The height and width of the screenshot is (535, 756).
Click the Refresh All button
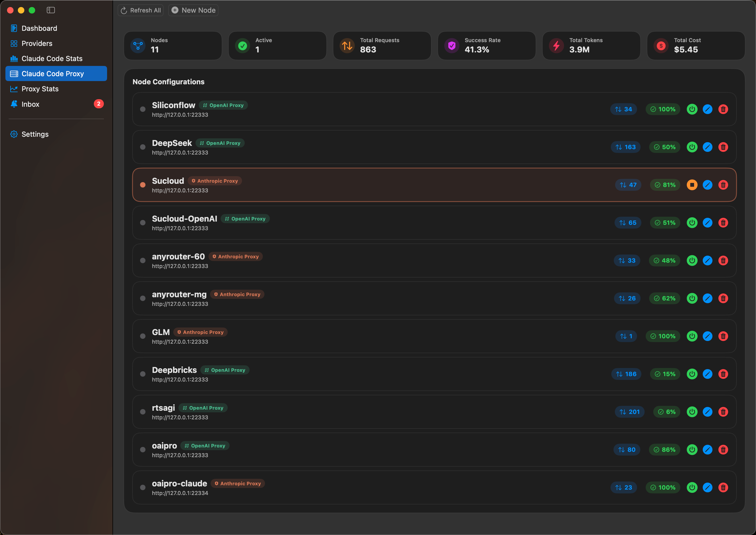pyautogui.click(x=140, y=10)
